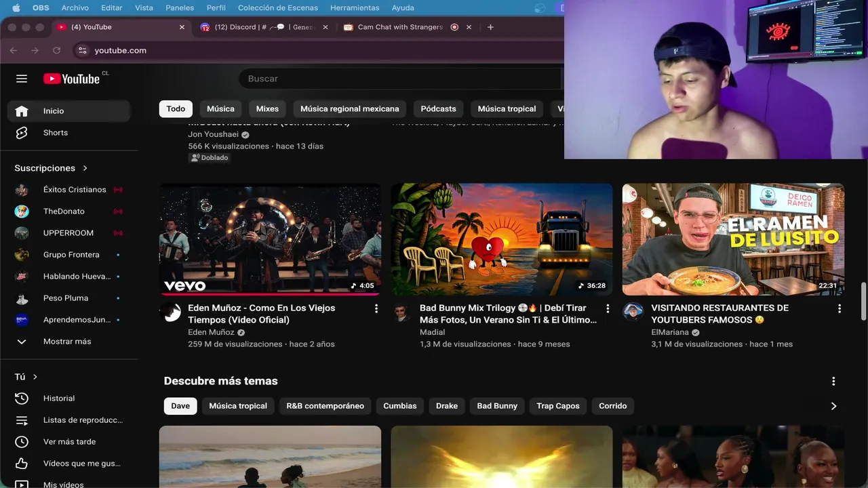This screenshot has width=868, height=488.
Task: Show next topic chips with right arrow
Action: (x=833, y=406)
